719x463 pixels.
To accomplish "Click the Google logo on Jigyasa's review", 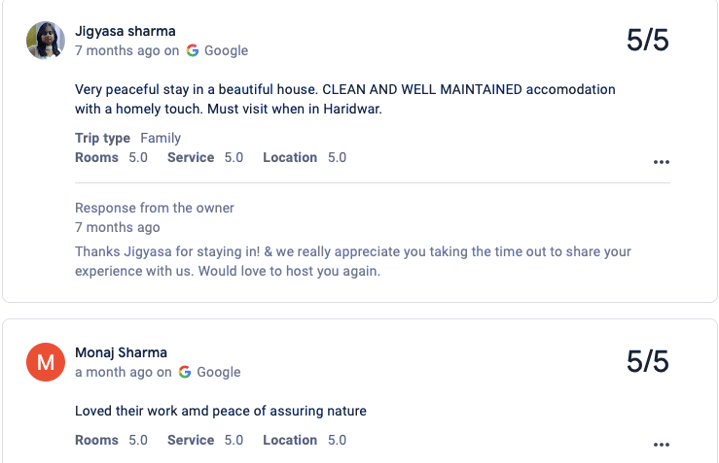I will 193,50.
